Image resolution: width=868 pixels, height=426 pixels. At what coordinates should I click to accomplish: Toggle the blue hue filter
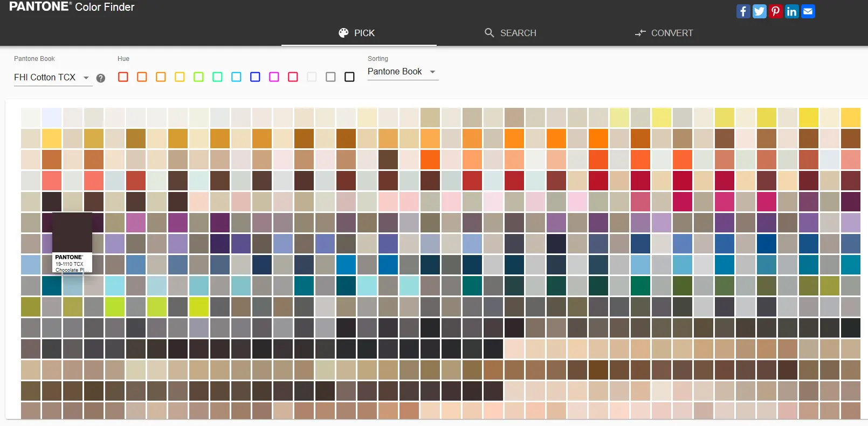point(255,77)
